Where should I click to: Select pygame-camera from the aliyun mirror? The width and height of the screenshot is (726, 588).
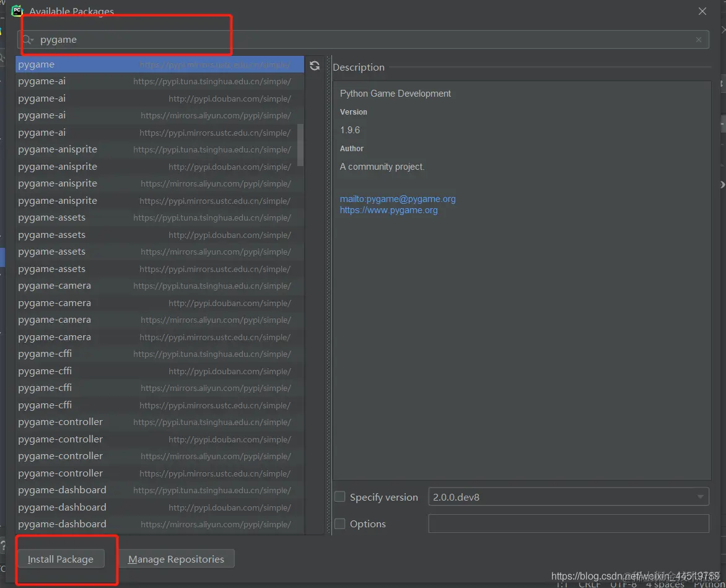(x=160, y=320)
